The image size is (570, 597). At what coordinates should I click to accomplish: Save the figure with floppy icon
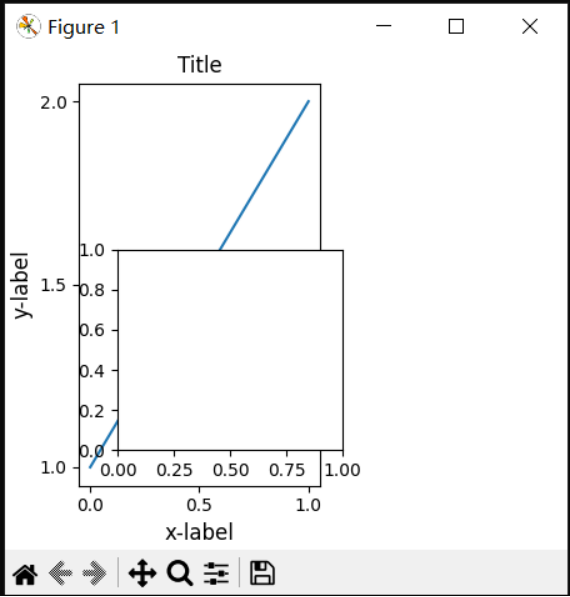tap(262, 573)
